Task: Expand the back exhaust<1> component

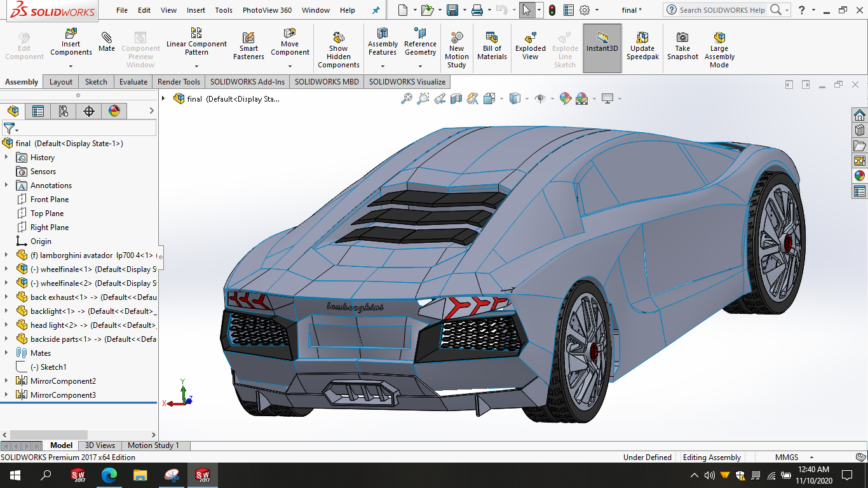Action: coord(6,297)
